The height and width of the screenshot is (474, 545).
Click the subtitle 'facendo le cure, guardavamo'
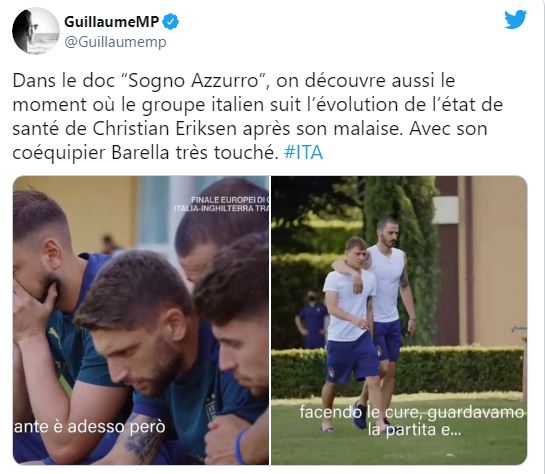[x=412, y=412]
